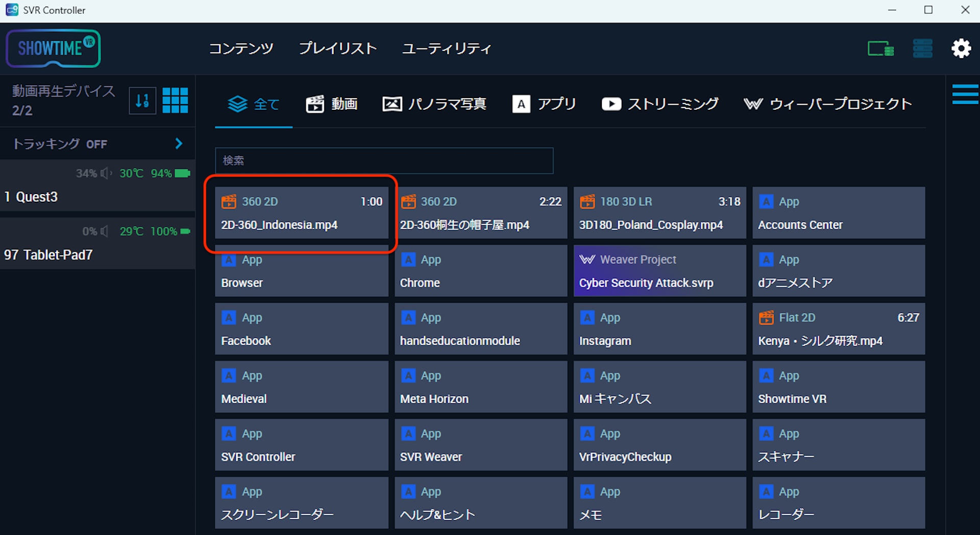This screenshot has height=535, width=980.
Task: Select the 動画 filter tab
Action: pos(332,104)
